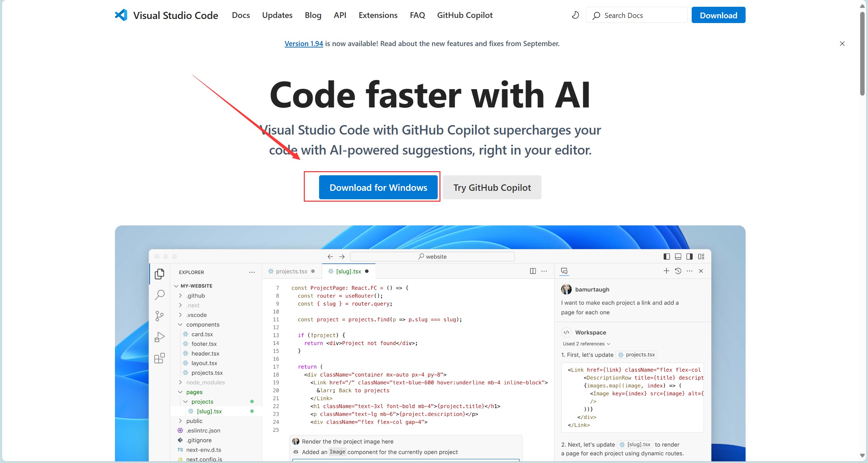The height and width of the screenshot is (463, 868).
Task: Open the FAQ navigation link
Action: 417,15
